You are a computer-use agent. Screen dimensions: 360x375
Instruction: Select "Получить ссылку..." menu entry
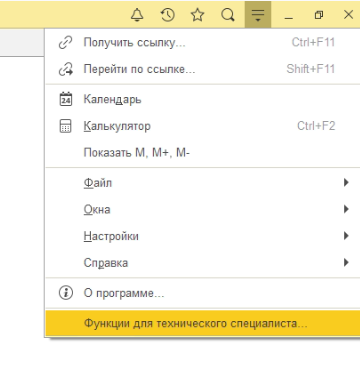point(203,42)
